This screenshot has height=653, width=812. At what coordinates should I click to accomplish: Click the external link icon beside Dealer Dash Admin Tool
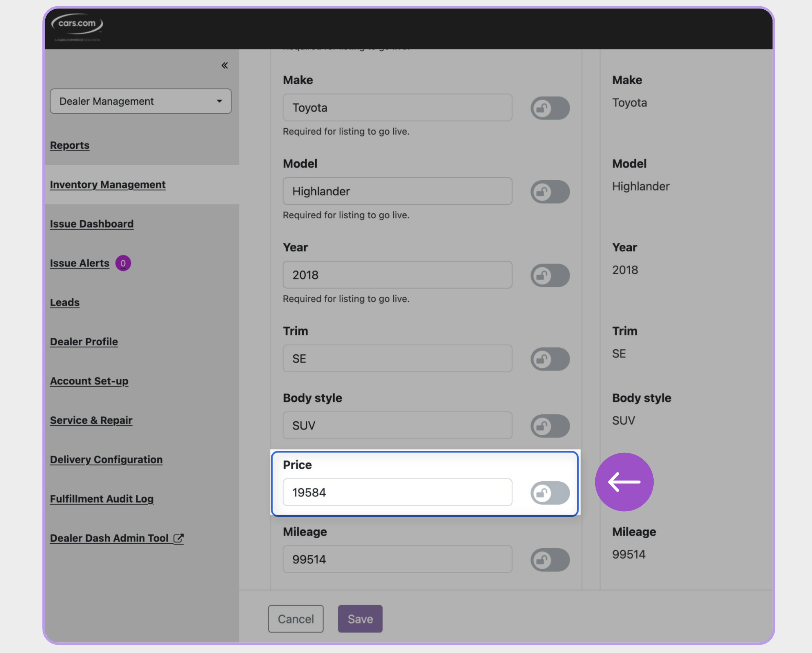point(179,539)
